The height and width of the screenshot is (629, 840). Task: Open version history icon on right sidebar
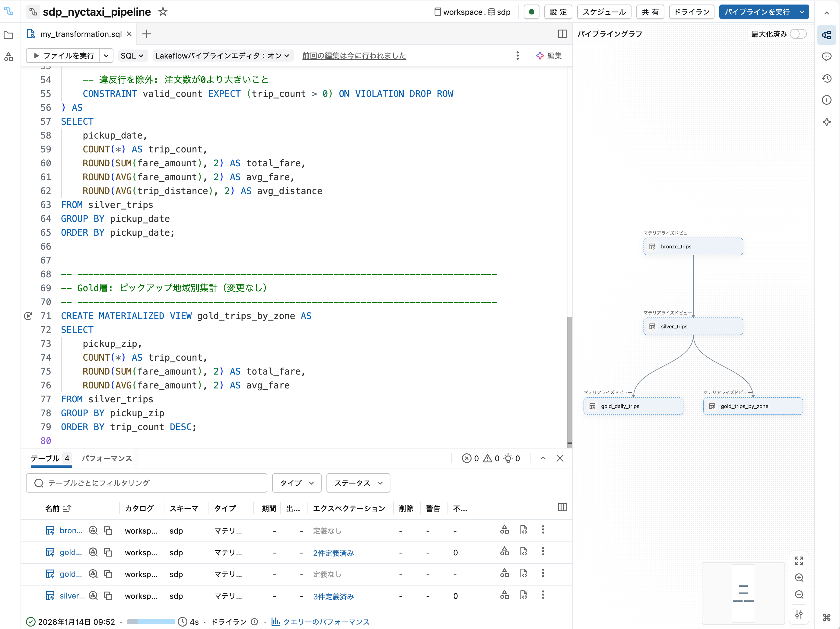point(827,78)
